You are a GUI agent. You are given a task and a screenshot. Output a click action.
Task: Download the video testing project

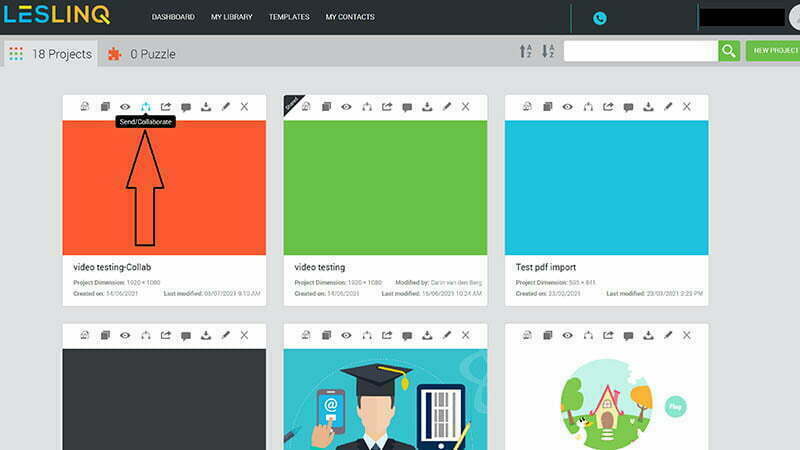[427, 107]
